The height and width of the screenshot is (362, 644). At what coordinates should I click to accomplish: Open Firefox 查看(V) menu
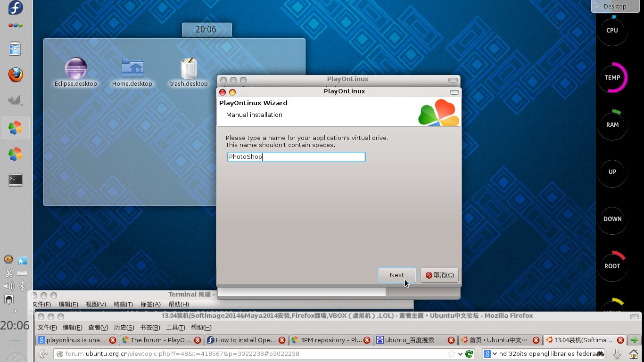[x=98, y=328]
